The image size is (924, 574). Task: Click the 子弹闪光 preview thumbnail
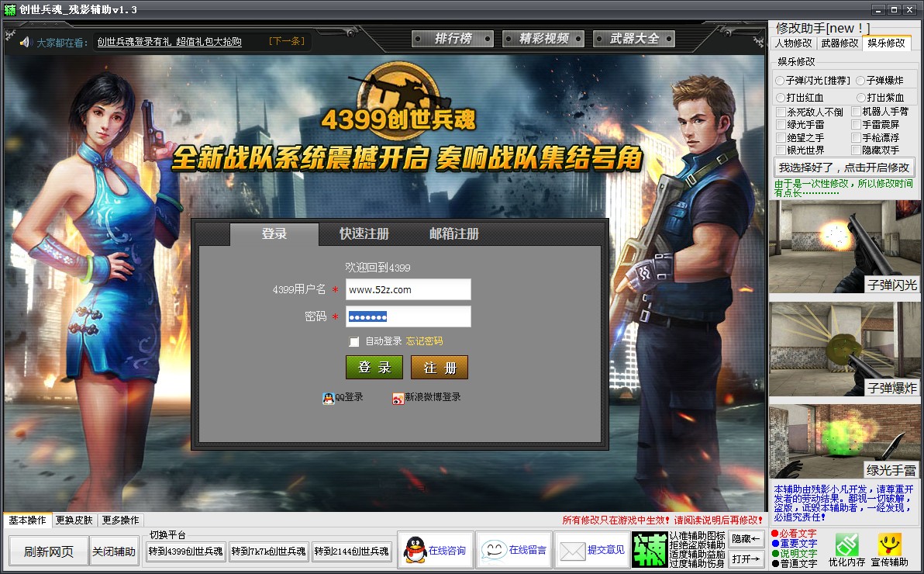point(845,247)
